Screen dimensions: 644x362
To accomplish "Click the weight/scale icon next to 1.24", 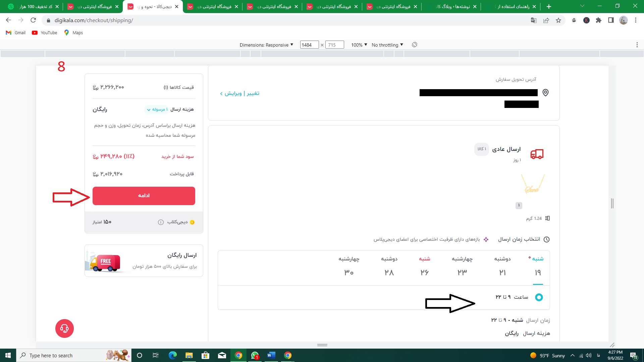I will (x=548, y=218).
